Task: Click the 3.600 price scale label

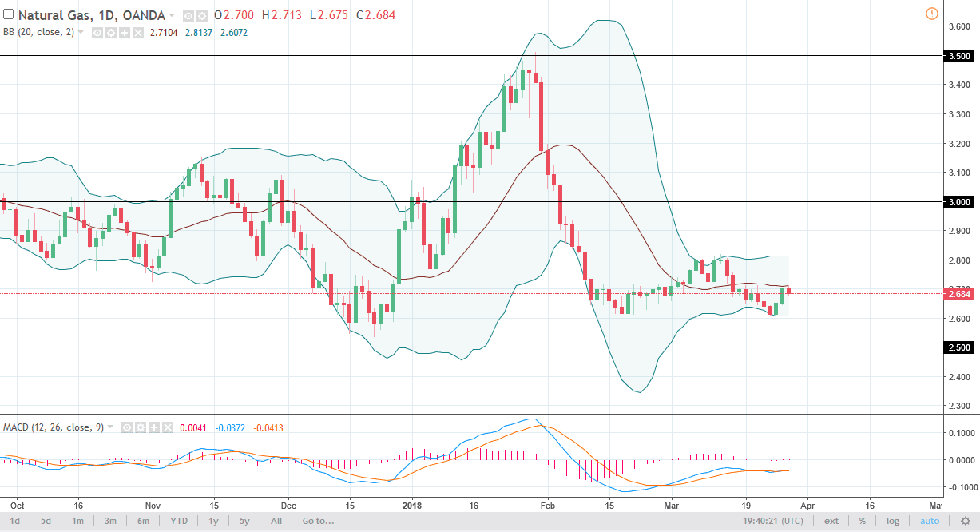Action: tap(959, 26)
